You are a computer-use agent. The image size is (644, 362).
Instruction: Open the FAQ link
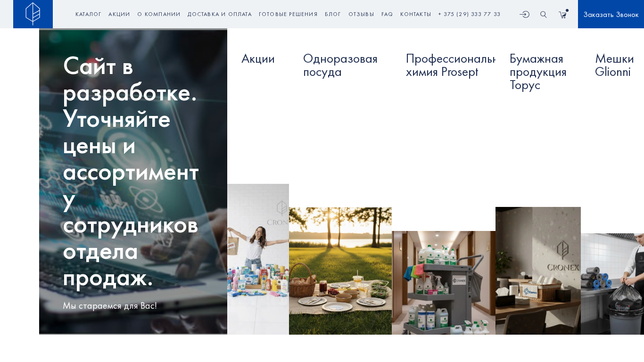click(x=387, y=14)
